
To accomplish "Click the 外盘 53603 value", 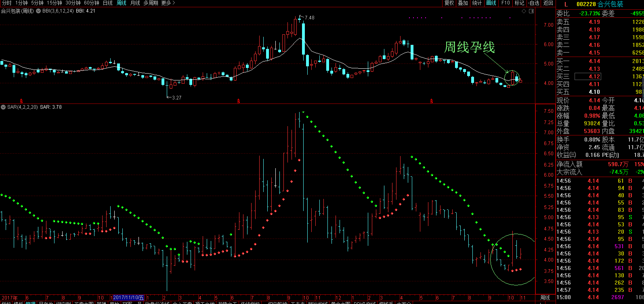I will tap(592, 131).
